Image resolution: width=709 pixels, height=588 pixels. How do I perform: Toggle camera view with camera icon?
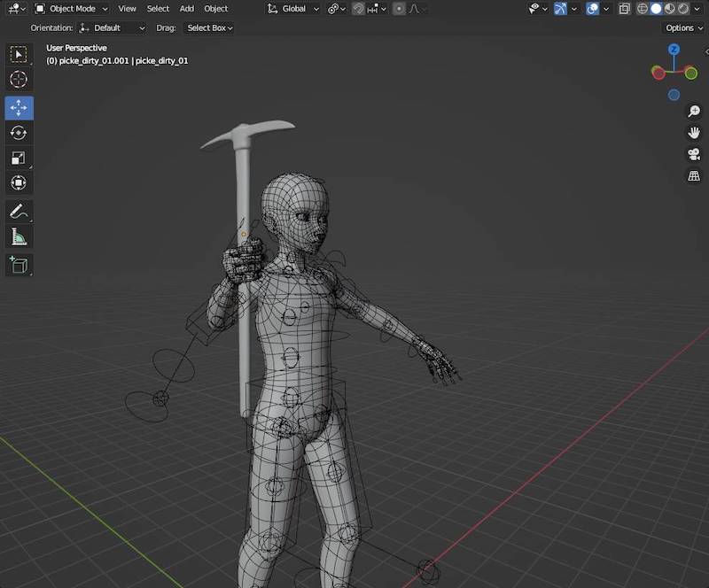[x=694, y=154]
